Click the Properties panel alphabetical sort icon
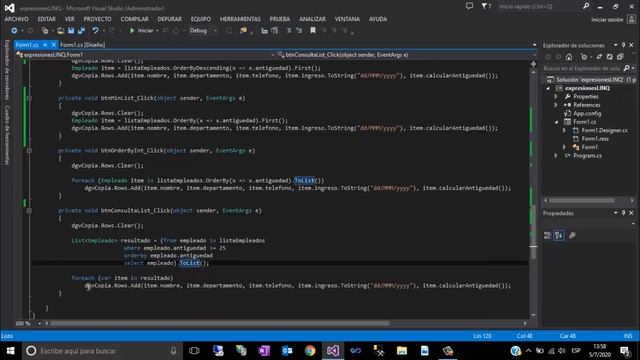This screenshot has height=360, width=640. 559,236
